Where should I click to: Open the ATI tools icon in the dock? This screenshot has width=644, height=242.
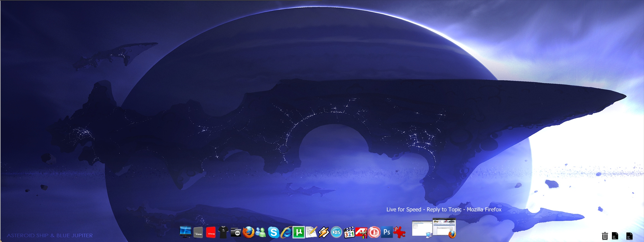coord(362,233)
